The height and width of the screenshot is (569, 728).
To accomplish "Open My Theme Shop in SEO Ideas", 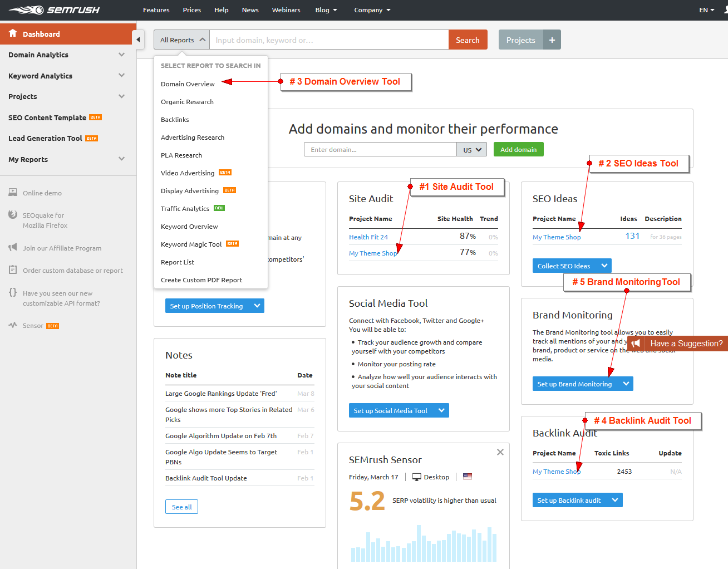I will tap(557, 237).
